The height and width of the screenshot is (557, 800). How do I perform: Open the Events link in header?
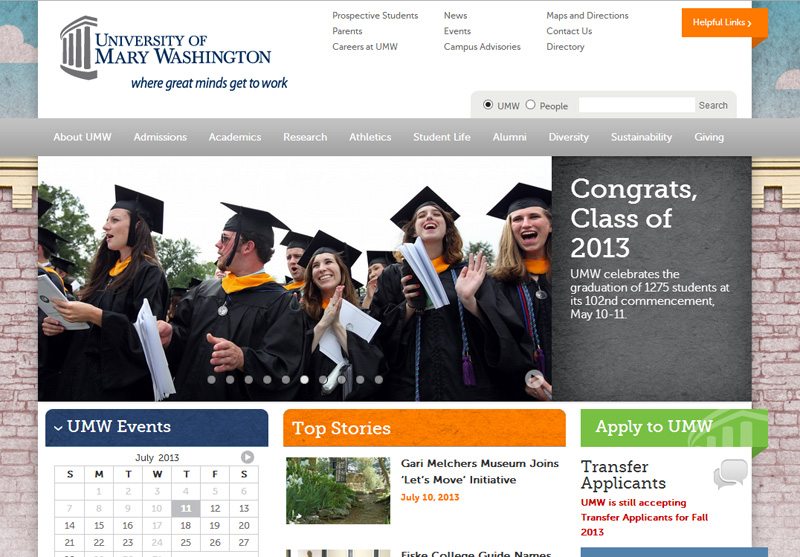457,31
